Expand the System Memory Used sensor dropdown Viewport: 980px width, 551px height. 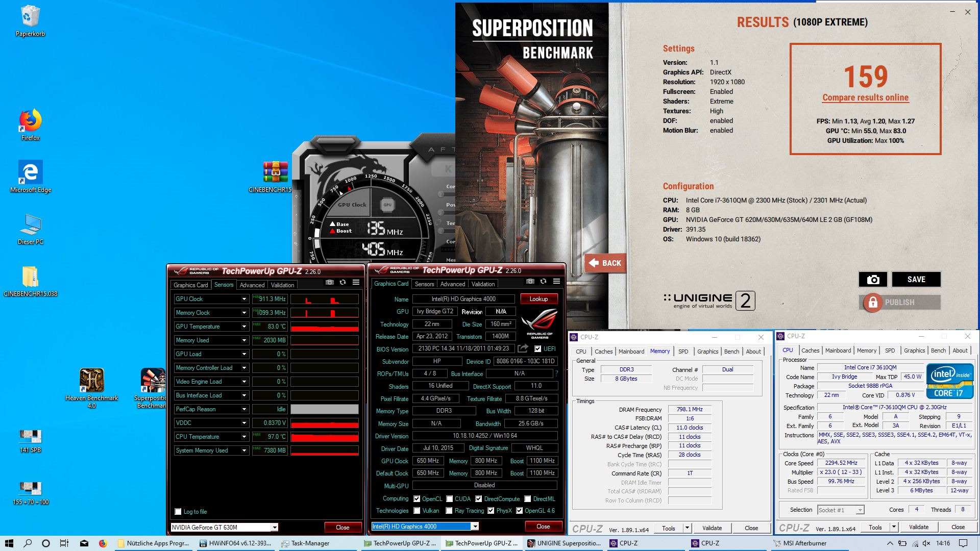pyautogui.click(x=244, y=450)
